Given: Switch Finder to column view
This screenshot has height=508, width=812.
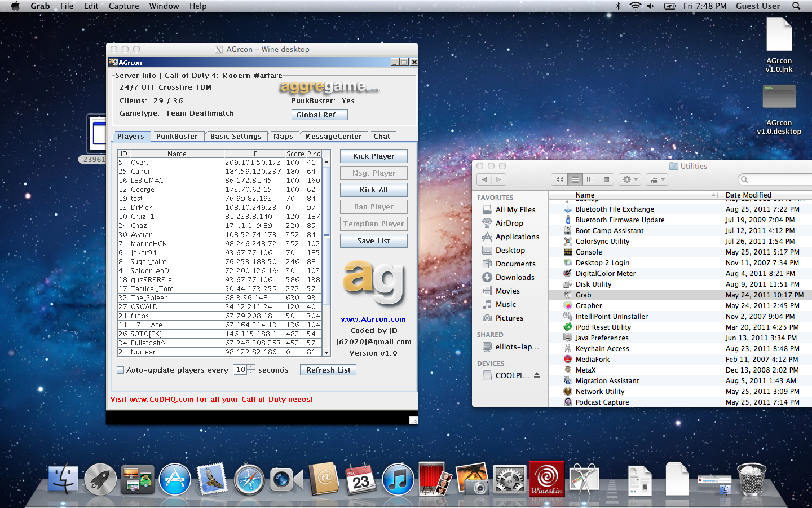Looking at the screenshot, I should 590,179.
